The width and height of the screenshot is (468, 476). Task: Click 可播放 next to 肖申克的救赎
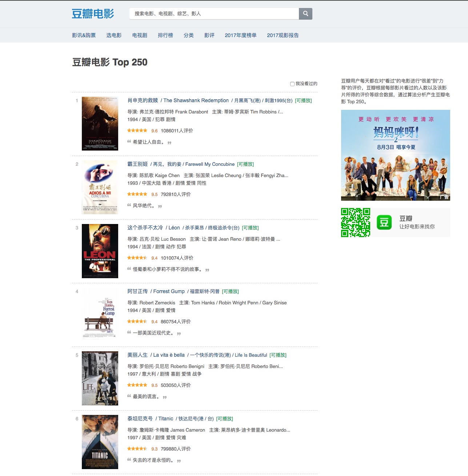click(303, 100)
